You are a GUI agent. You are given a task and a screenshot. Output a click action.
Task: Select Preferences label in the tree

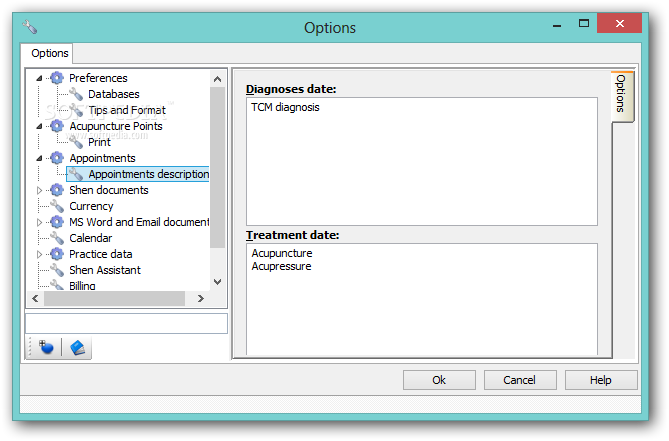pyautogui.click(x=98, y=78)
